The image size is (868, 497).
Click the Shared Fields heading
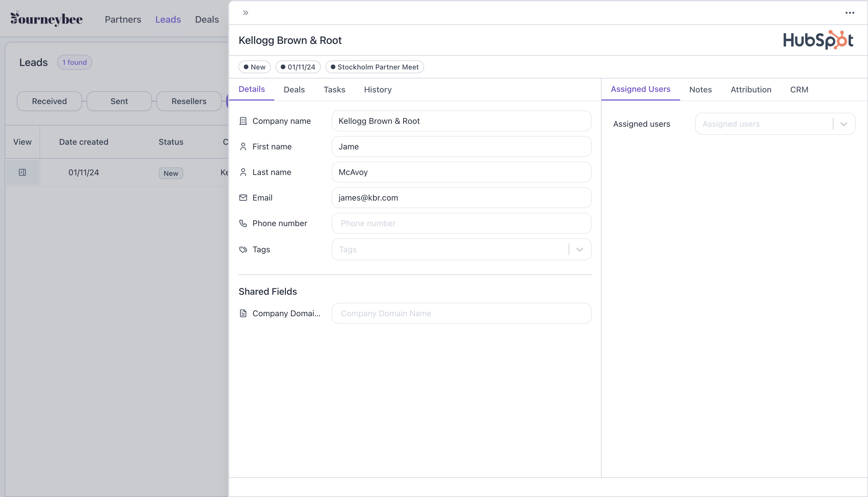[268, 292]
